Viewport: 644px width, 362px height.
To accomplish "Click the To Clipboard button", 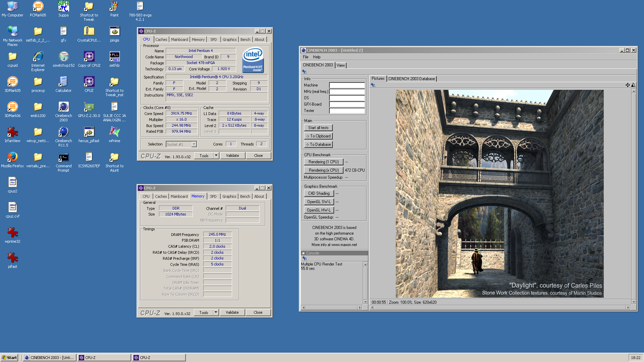I will (318, 136).
